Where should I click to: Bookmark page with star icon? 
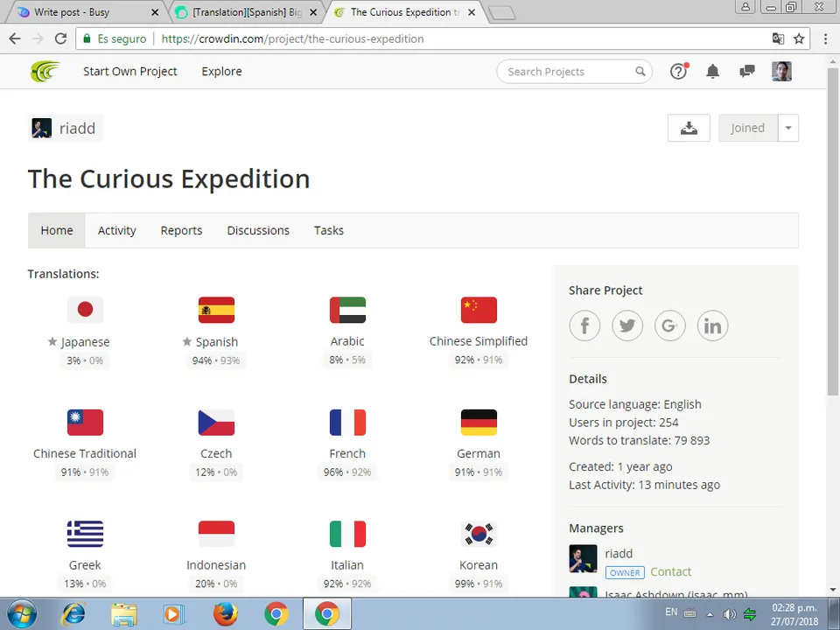pyautogui.click(x=799, y=38)
